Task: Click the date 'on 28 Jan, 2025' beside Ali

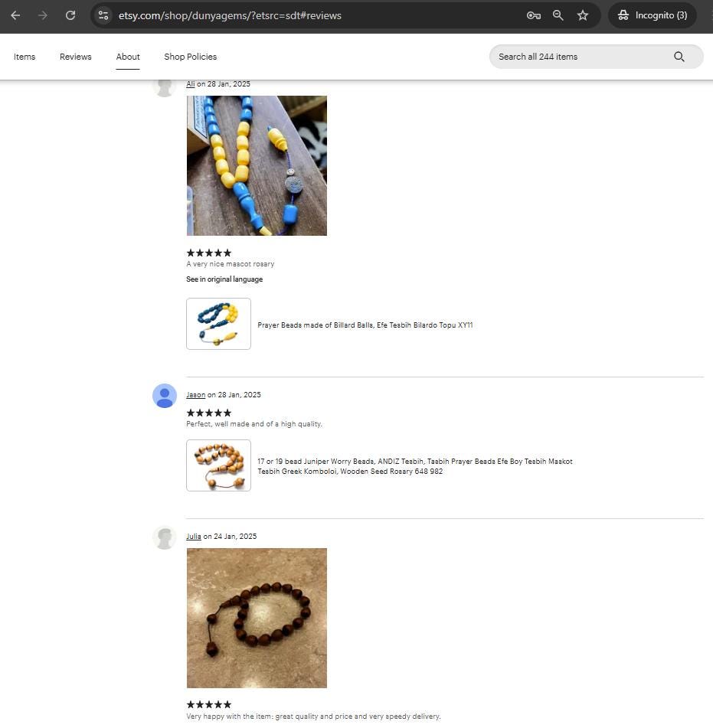Action: 224,84
